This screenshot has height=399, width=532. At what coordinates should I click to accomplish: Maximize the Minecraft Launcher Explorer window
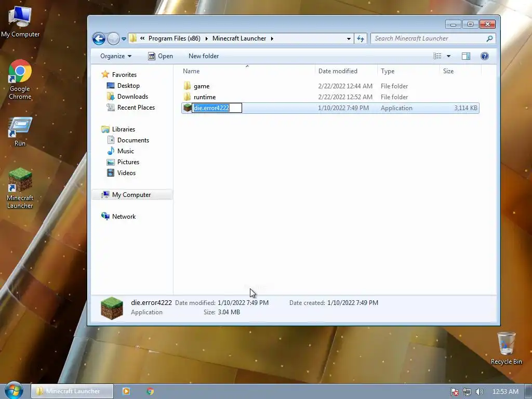(x=470, y=24)
